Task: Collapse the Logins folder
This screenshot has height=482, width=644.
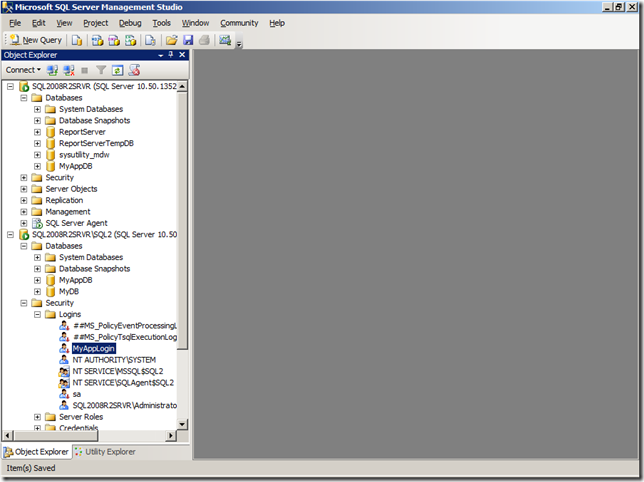Action: [37, 314]
